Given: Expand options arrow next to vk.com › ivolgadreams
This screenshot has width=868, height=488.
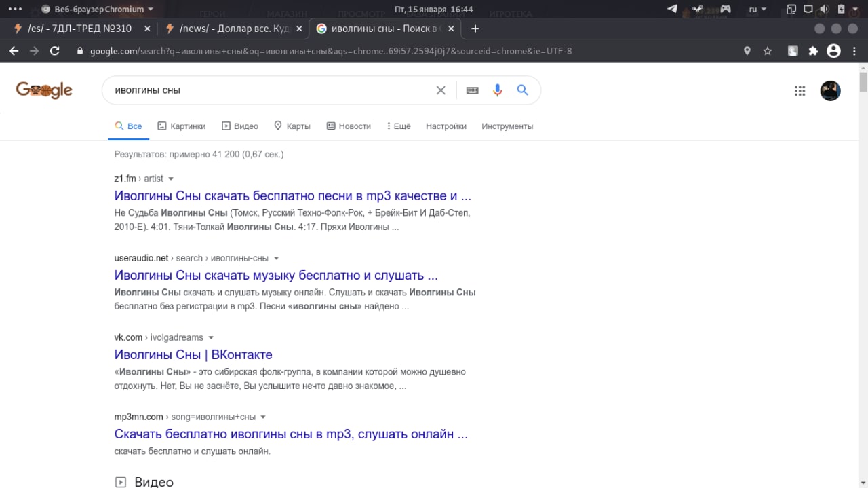Looking at the screenshot, I should point(211,338).
